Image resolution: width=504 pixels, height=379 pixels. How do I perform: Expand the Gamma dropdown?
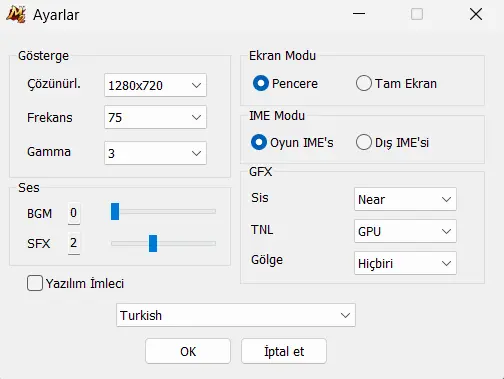coord(155,153)
